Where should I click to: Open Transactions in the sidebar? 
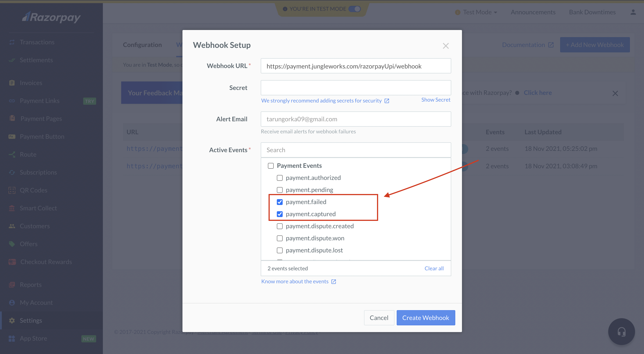[37, 42]
